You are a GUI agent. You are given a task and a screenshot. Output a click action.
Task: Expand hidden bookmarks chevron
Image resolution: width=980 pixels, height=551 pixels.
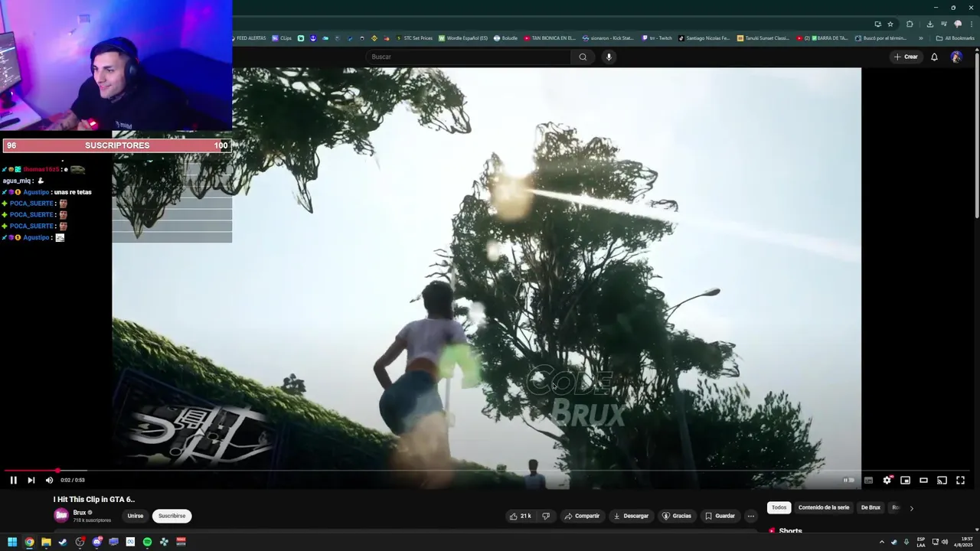click(921, 37)
